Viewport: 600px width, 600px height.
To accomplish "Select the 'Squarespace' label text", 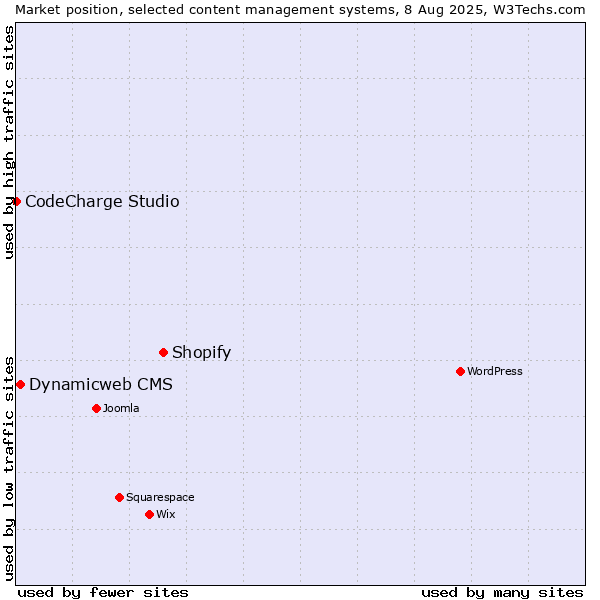I will 160,497.
